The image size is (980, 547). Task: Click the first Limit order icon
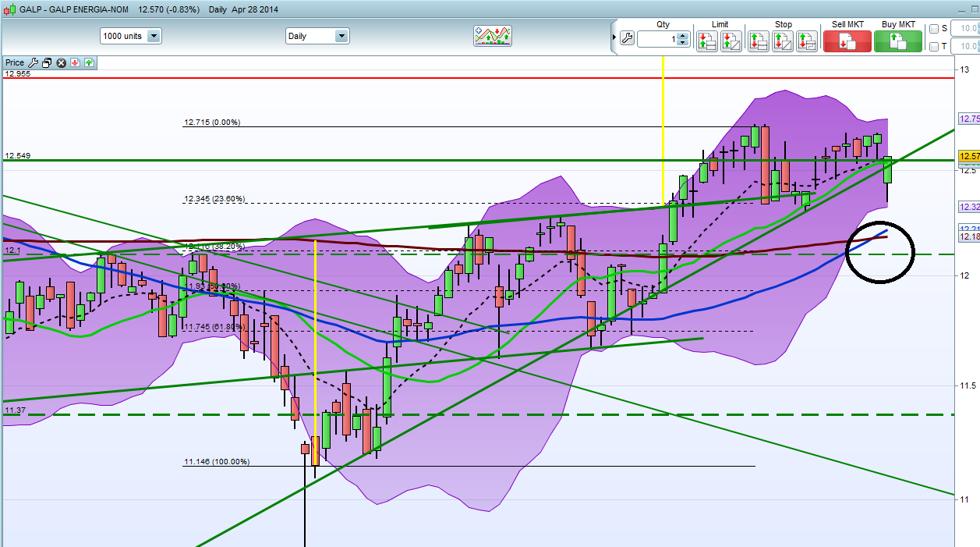pyautogui.click(x=707, y=41)
